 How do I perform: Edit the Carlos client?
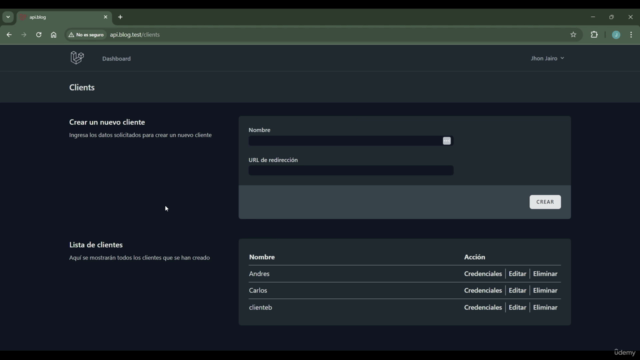[x=517, y=290]
